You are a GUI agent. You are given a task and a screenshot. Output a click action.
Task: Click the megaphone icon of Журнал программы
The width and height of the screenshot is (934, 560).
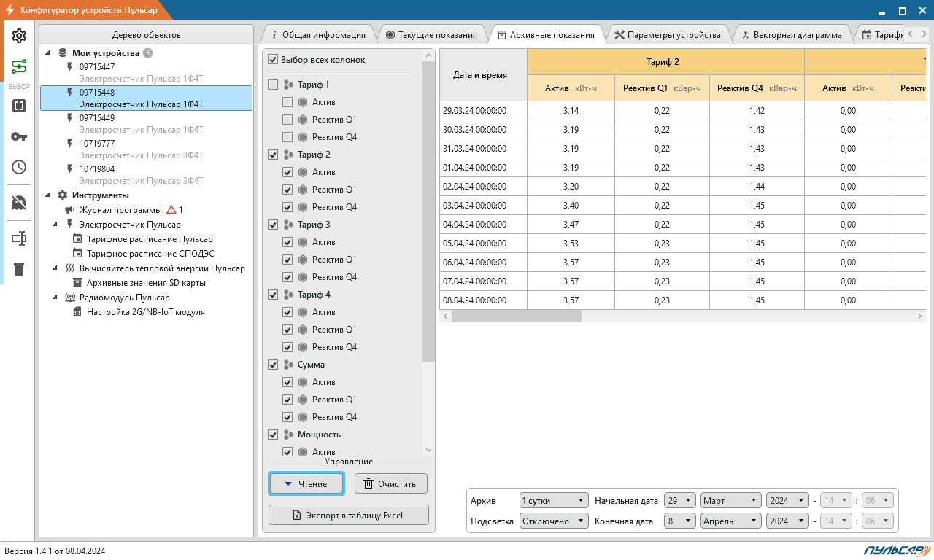pyautogui.click(x=70, y=210)
